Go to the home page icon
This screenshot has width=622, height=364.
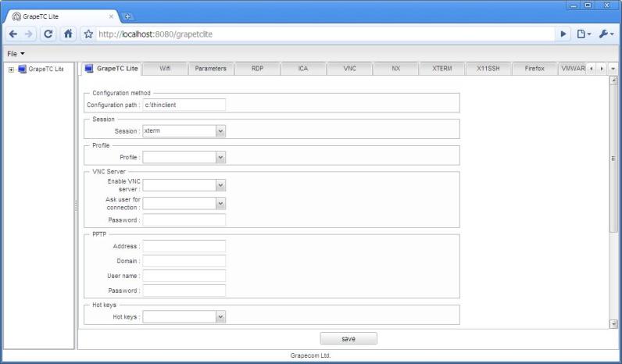tap(69, 34)
